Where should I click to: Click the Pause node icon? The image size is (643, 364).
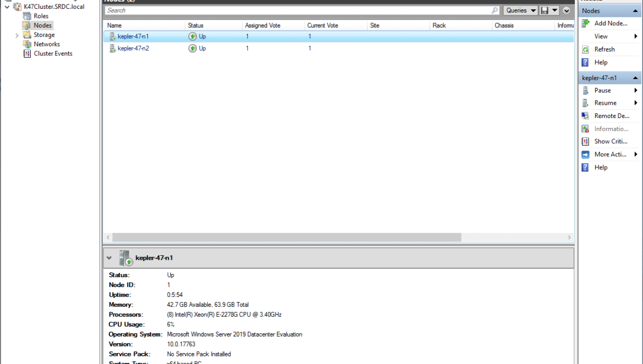click(586, 91)
